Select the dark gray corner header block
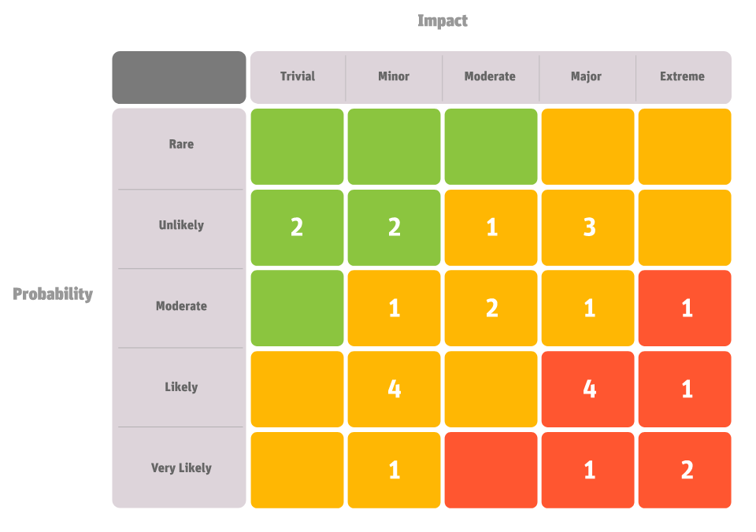Viewport: 756px width, 532px height. (179, 78)
